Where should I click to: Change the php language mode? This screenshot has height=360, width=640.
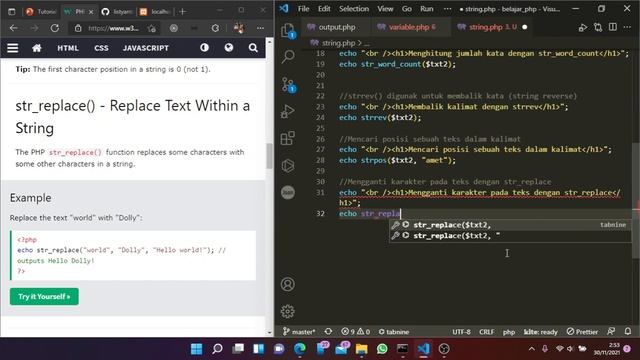pos(509,332)
